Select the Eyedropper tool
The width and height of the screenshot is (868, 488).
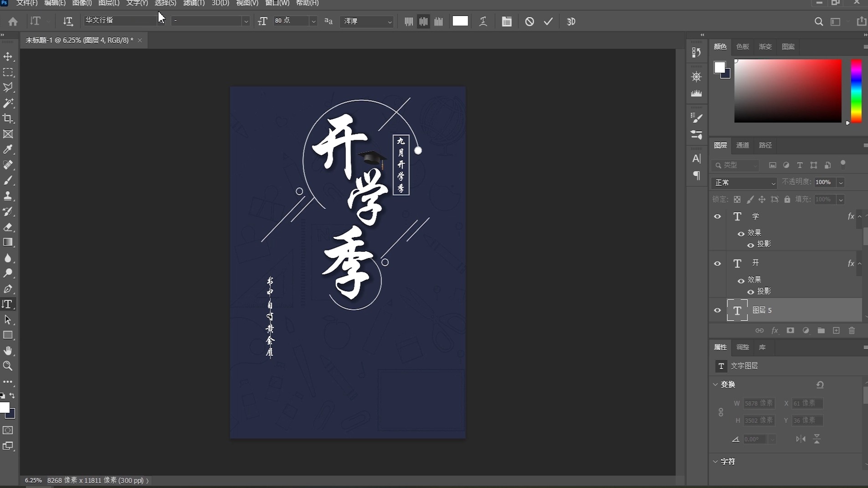(x=8, y=149)
